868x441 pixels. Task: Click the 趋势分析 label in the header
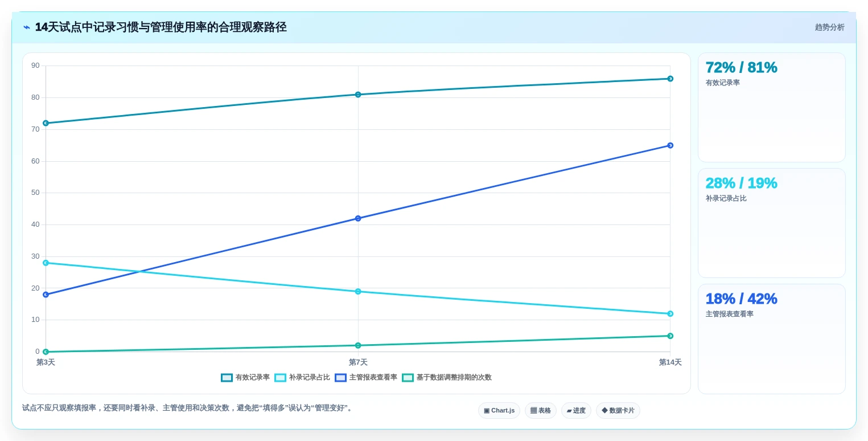829,27
